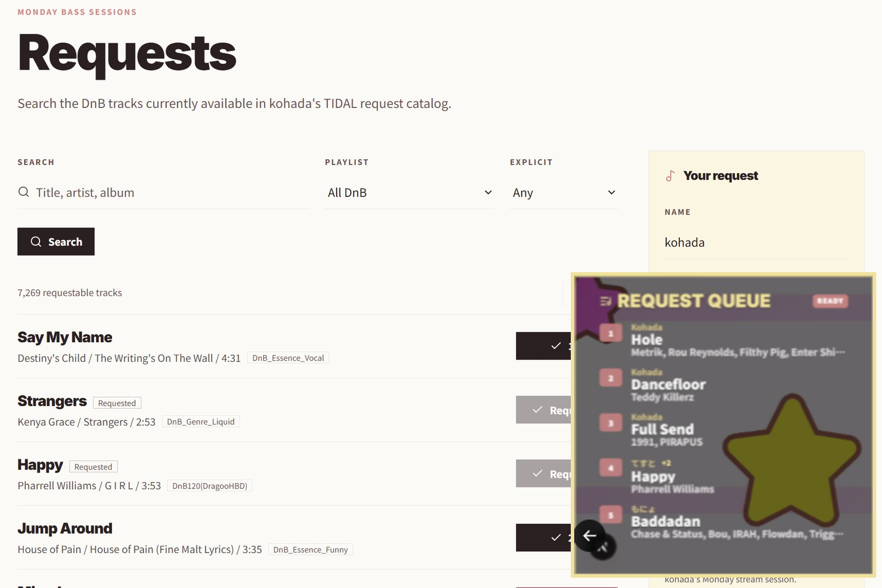
Task: Select the Happy track title in the results list
Action: coord(40,465)
